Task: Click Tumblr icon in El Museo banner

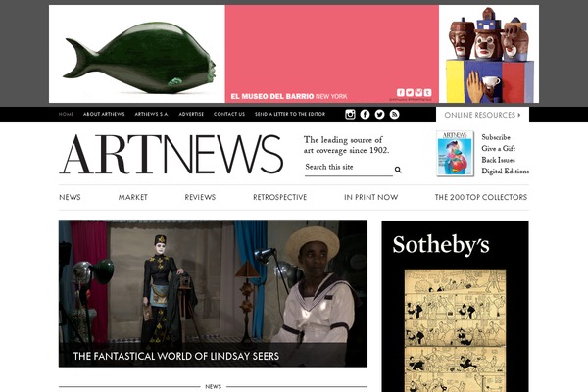Action: tap(427, 92)
